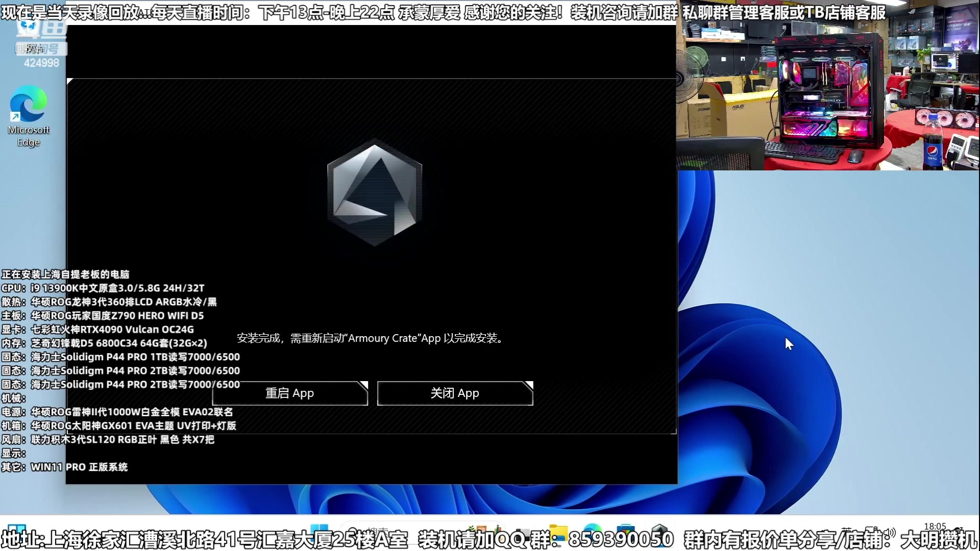Click the installation complete message text
Viewport: 980px width, 551px height.
(x=370, y=338)
